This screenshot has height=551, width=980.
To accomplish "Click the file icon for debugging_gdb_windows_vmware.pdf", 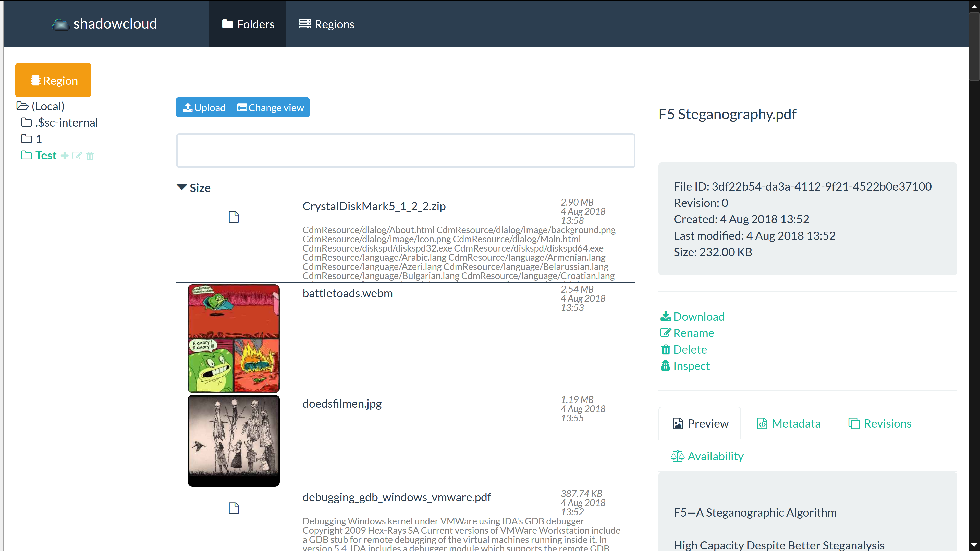I will coord(234,508).
